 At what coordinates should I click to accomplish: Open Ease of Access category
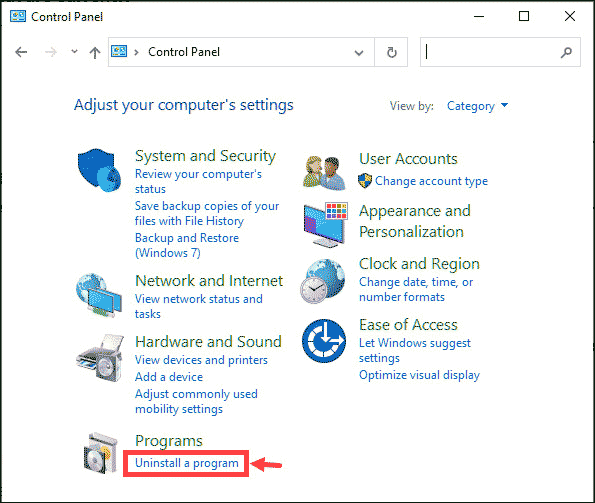tap(408, 325)
